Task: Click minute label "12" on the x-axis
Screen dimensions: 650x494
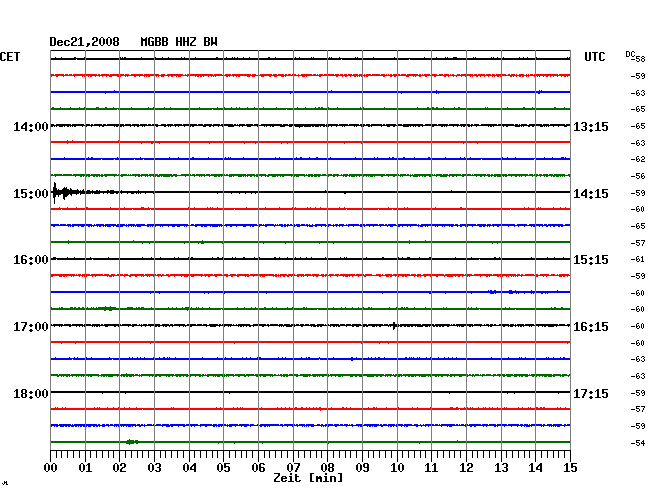Action: point(466,468)
